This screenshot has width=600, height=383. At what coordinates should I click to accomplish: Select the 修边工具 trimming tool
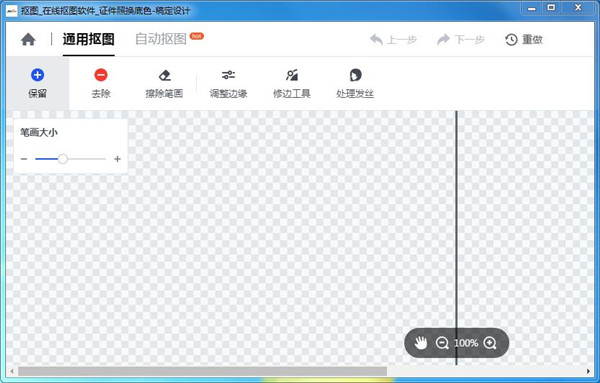point(292,83)
